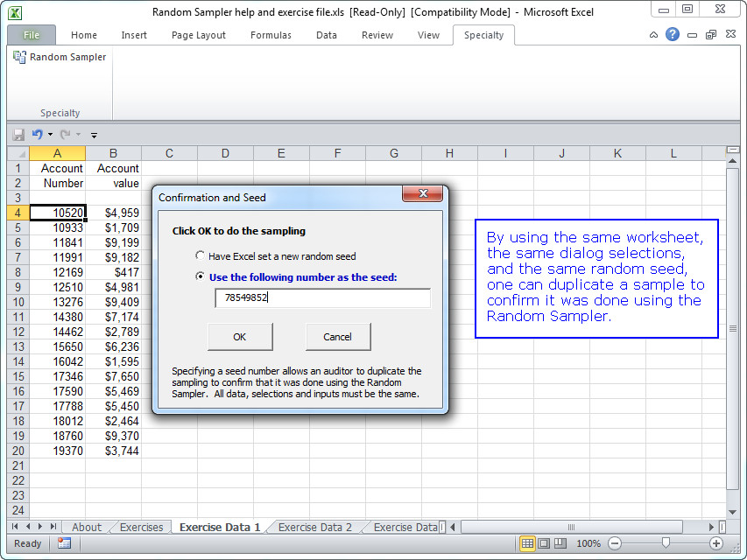Image resolution: width=747 pixels, height=560 pixels.
Task: Select 'Have Excel set a new random seed'
Action: (201, 256)
